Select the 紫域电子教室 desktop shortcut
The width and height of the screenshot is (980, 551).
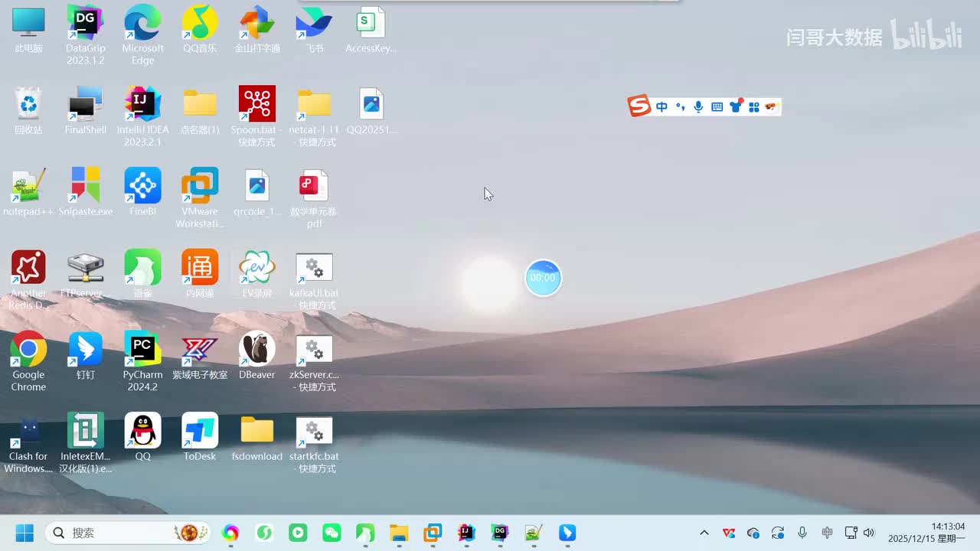pyautogui.click(x=200, y=356)
